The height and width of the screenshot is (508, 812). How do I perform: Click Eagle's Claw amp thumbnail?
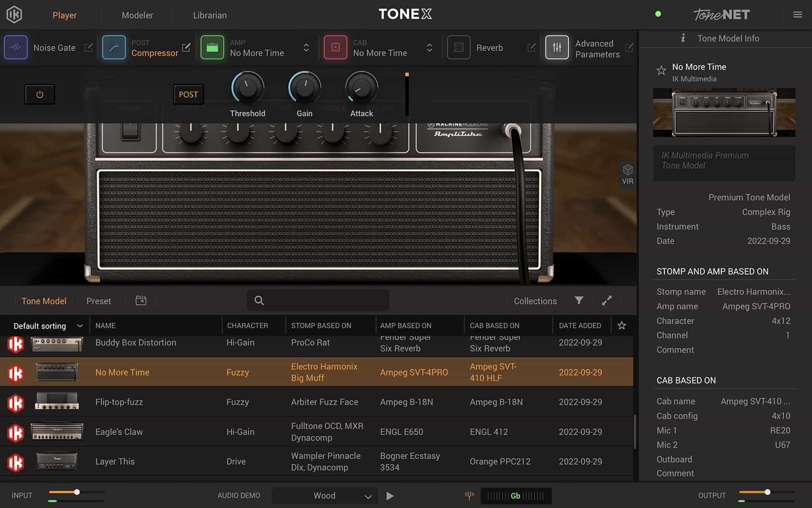(x=57, y=431)
